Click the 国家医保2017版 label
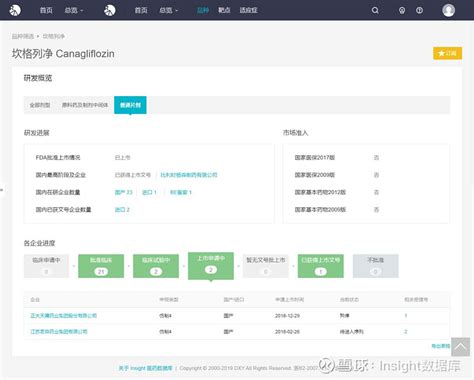474x380 pixels. click(x=315, y=157)
